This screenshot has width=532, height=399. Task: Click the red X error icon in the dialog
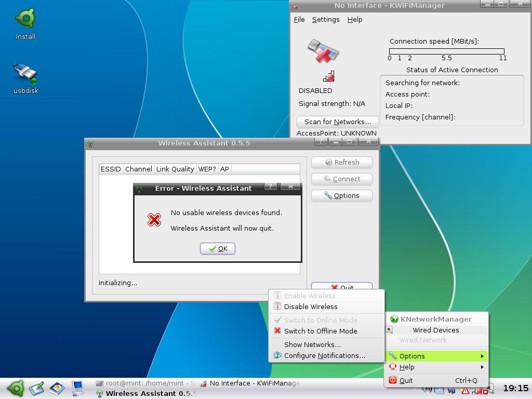(x=154, y=220)
